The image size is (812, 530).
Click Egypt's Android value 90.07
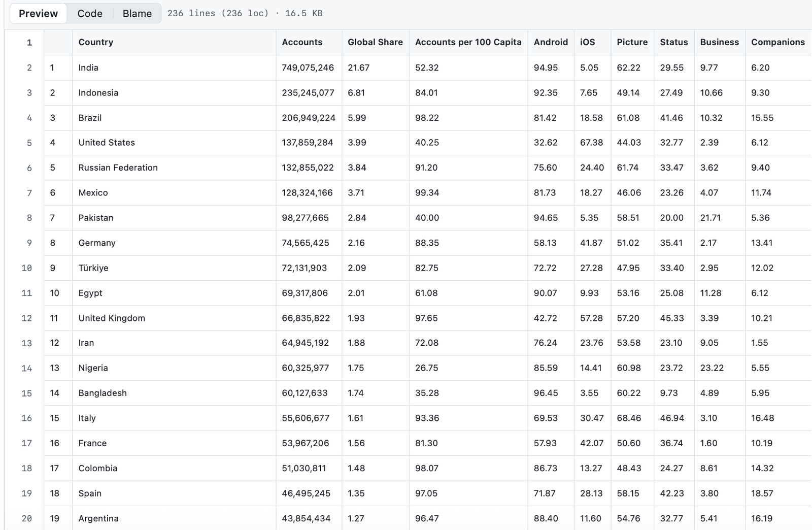pyautogui.click(x=546, y=293)
